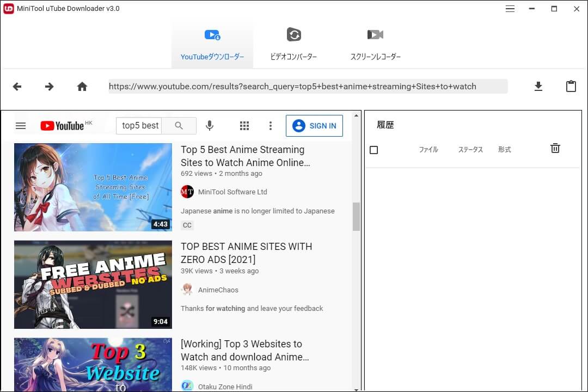The image size is (588, 392).
Task: Click the Otaku Zone Hindi channel avatar
Action: click(x=187, y=385)
